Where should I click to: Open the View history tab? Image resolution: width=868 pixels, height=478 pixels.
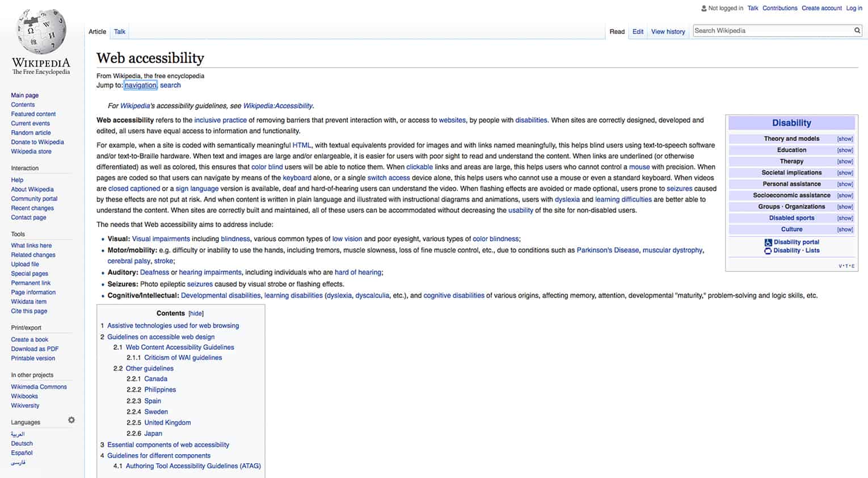click(x=668, y=32)
